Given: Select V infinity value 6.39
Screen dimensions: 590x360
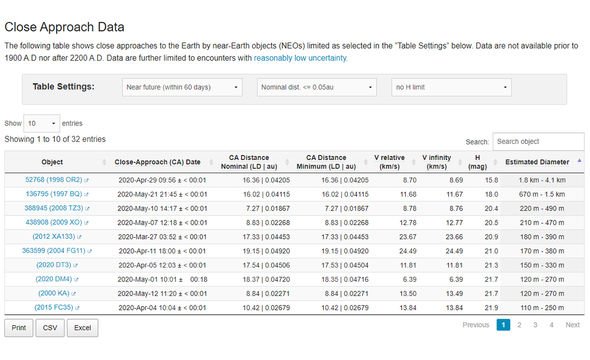Looking at the screenshot, I should coord(456,279).
